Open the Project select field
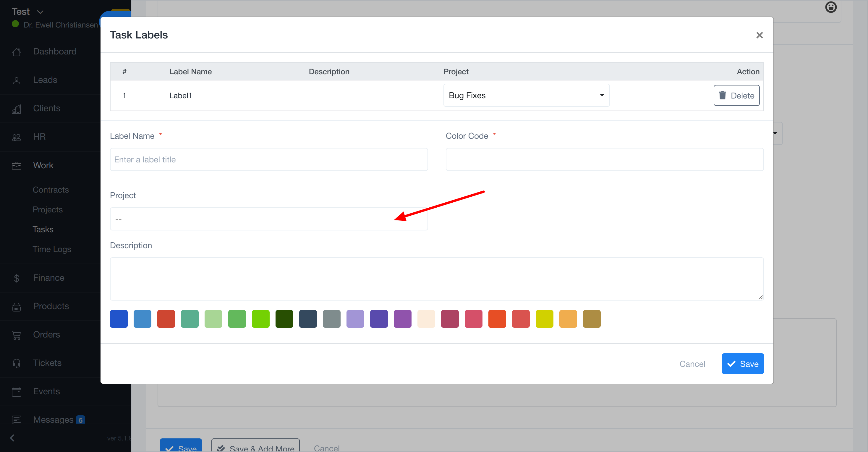Image resolution: width=868 pixels, height=452 pixels. click(x=268, y=219)
